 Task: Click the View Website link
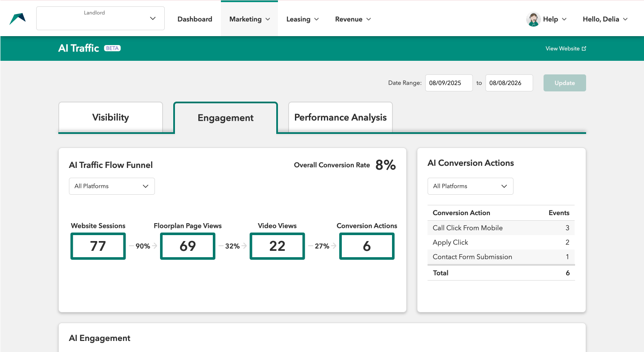pos(562,48)
